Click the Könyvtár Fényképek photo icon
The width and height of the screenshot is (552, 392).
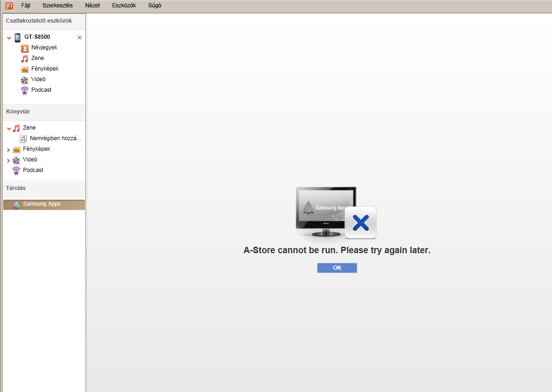pos(17,150)
